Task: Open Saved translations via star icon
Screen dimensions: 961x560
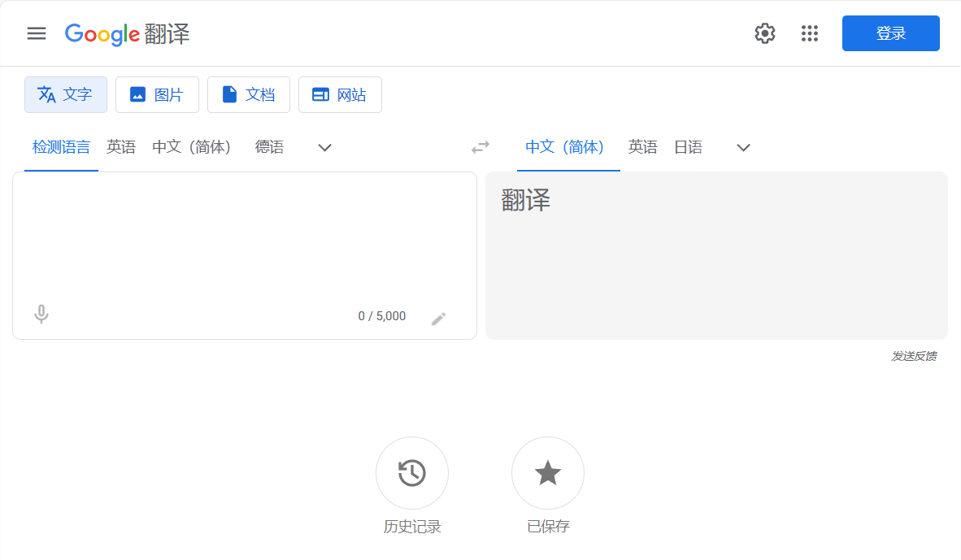Action: tap(547, 473)
